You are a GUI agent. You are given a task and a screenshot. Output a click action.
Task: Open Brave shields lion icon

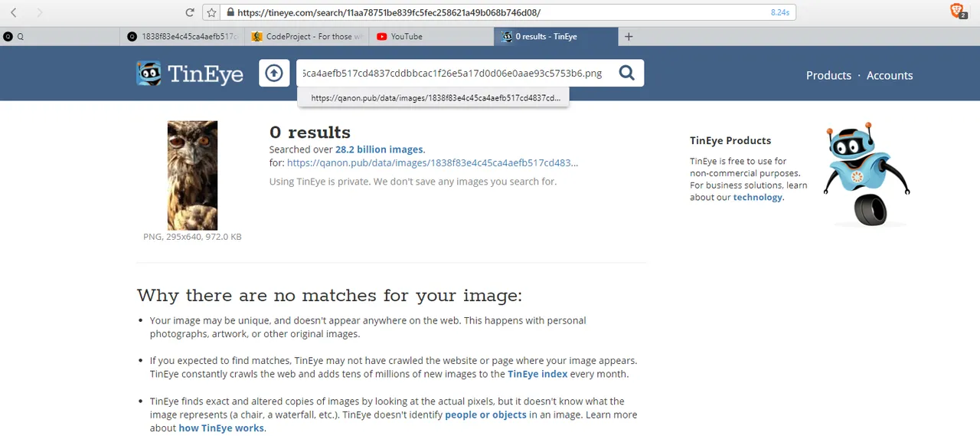(957, 11)
